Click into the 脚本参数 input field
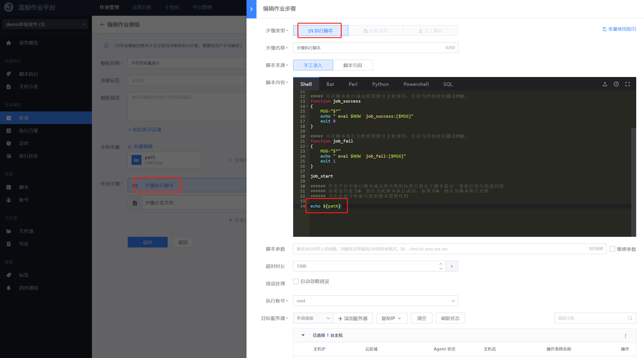This screenshot has height=358, width=644. [x=449, y=249]
